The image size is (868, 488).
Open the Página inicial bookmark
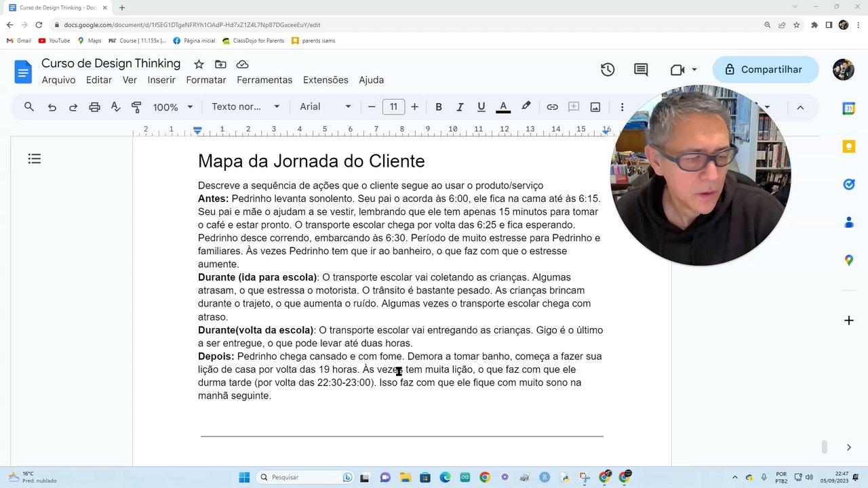(194, 41)
